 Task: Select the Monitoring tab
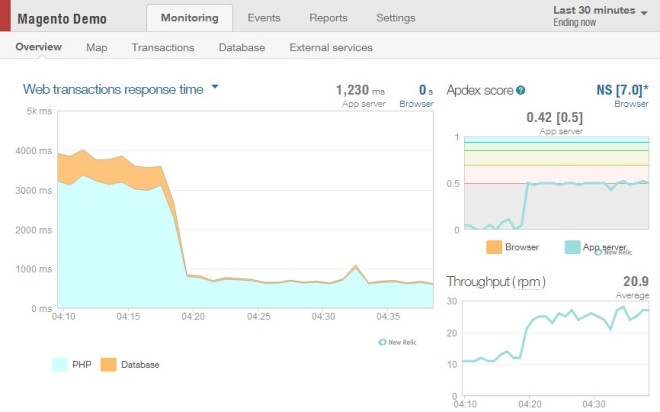point(189,18)
